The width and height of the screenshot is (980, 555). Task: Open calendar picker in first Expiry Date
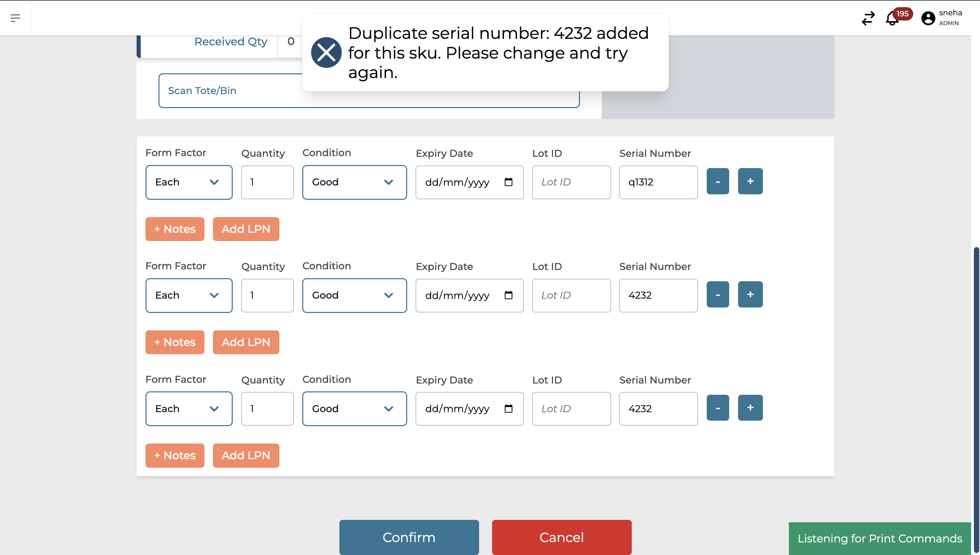tap(508, 182)
